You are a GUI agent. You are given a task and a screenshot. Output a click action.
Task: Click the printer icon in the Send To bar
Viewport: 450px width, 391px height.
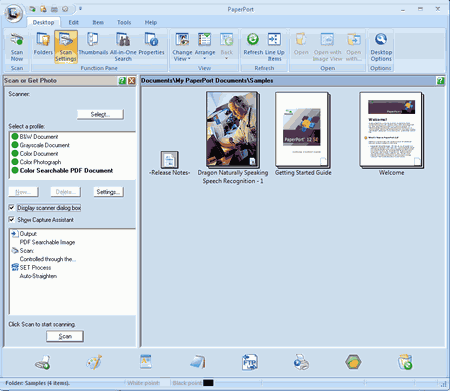click(x=301, y=362)
